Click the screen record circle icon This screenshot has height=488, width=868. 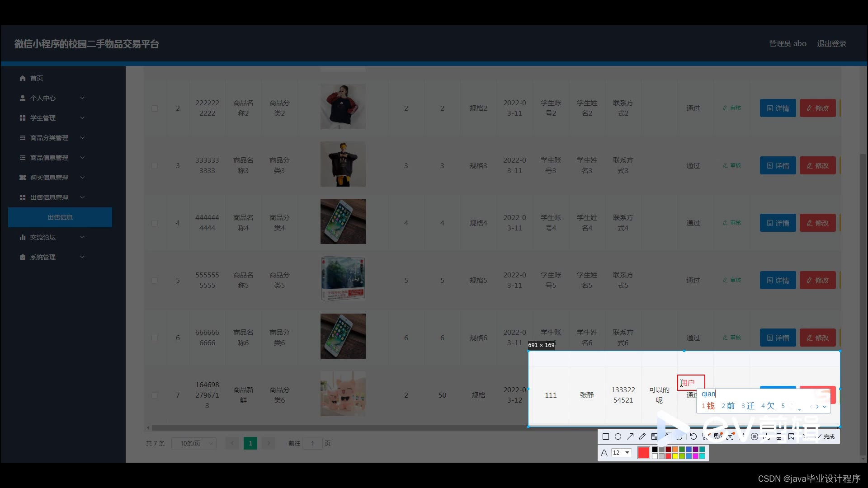tap(755, 436)
